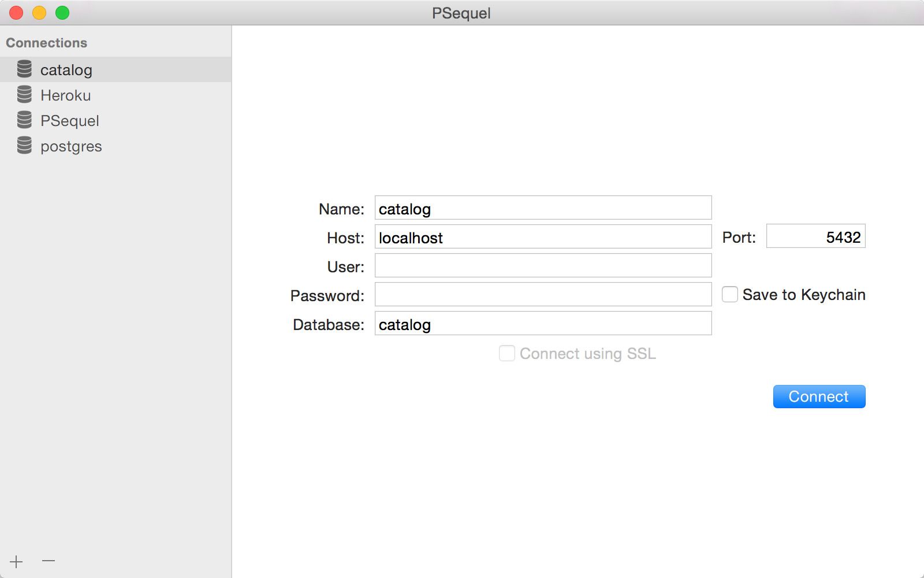
Task: Click inside the Name field
Action: [542, 208]
